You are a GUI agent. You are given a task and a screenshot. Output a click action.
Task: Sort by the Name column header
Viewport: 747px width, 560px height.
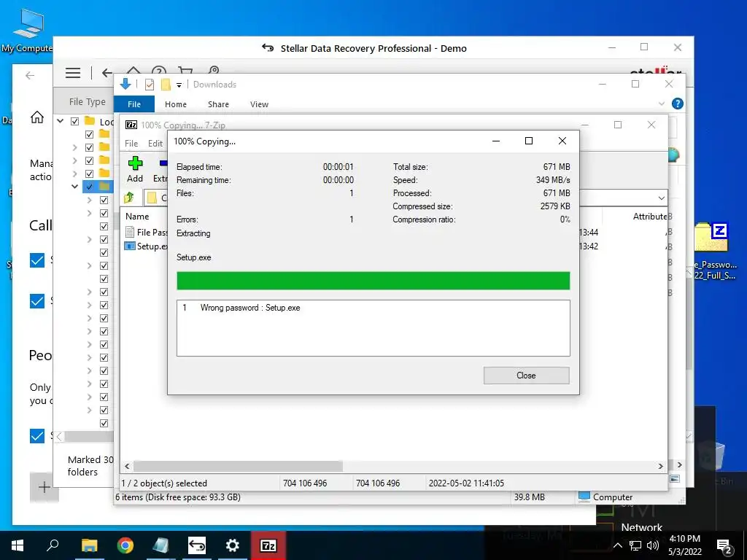pos(137,216)
